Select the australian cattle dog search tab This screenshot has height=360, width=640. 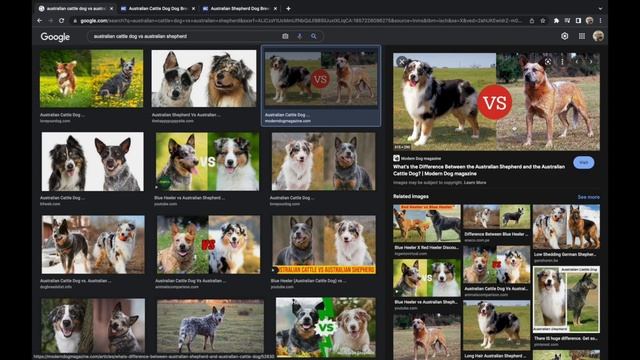(76, 8)
